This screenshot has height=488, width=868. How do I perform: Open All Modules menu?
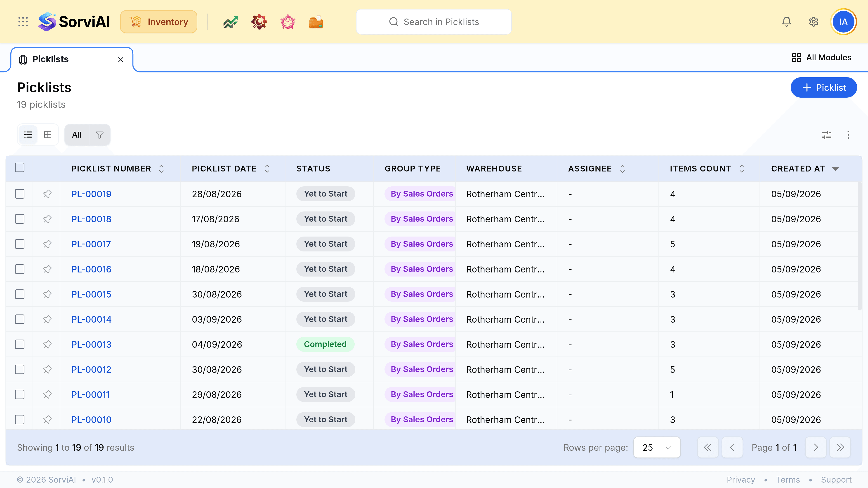821,58
